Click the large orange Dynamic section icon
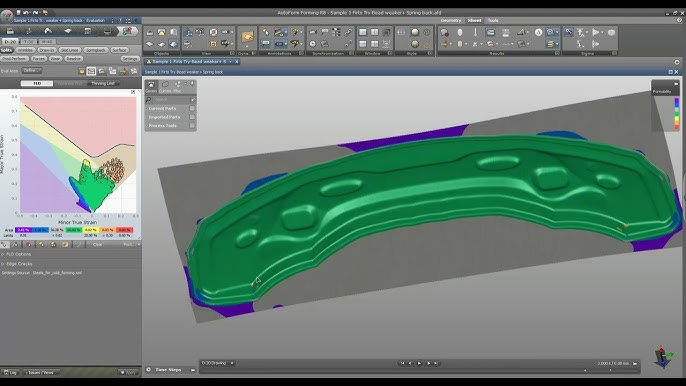686x386 pixels. pos(248,37)
